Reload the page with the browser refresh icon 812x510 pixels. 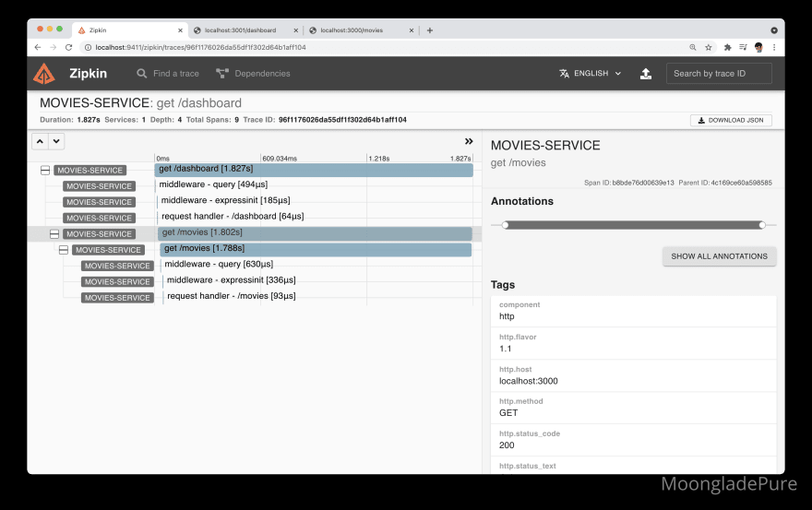pos(68,47)
